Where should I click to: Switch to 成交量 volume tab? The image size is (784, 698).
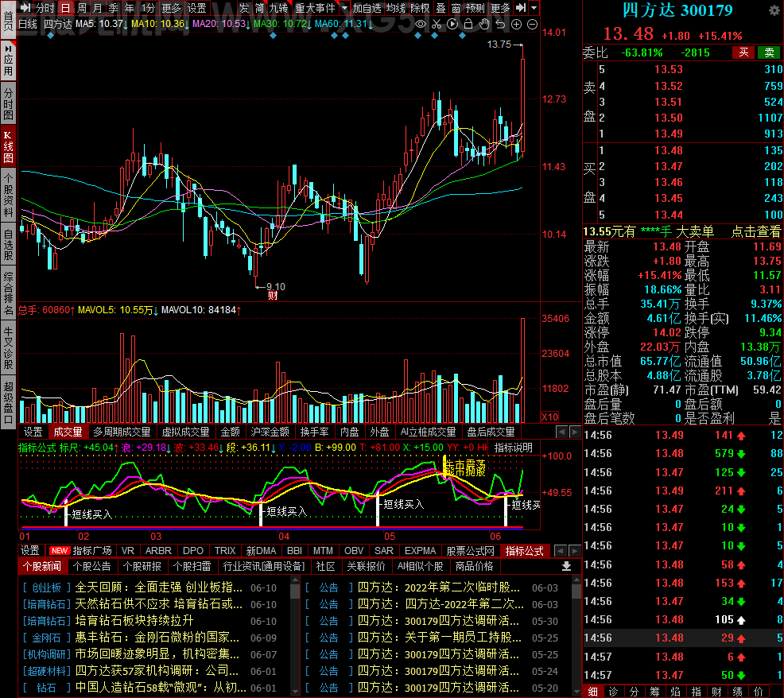pos(68,432)
